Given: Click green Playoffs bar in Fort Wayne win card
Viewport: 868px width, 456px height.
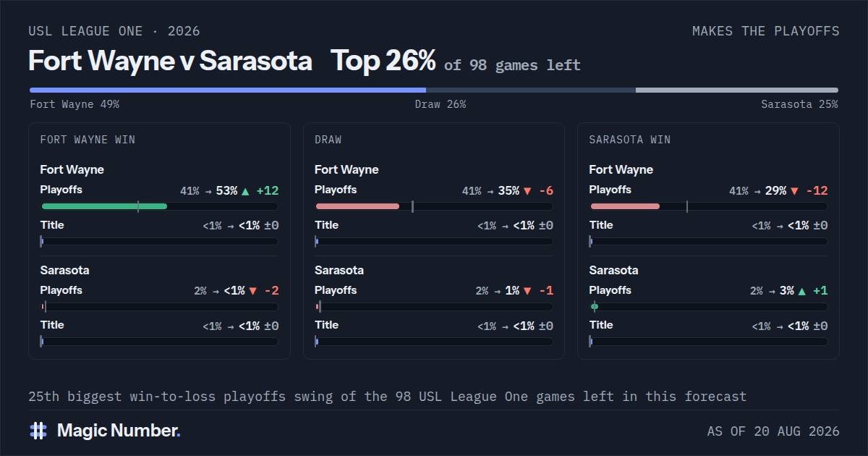Looking at the screenshot, I should coord(104,206).
